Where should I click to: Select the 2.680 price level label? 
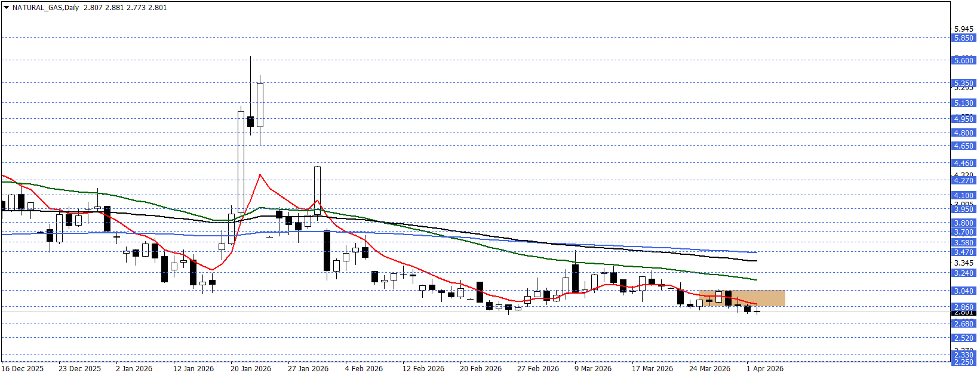tap(963, 323)
